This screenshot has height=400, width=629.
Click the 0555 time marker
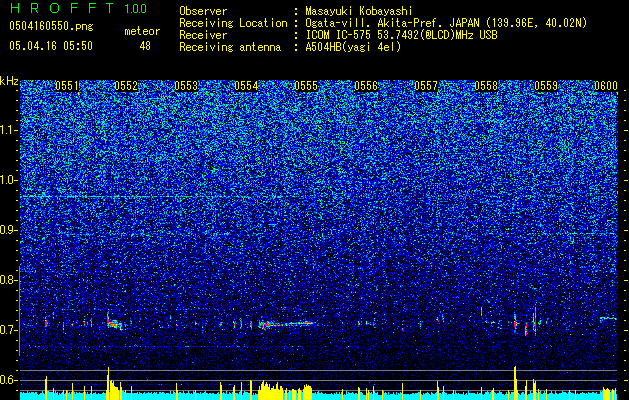point(306,86)
